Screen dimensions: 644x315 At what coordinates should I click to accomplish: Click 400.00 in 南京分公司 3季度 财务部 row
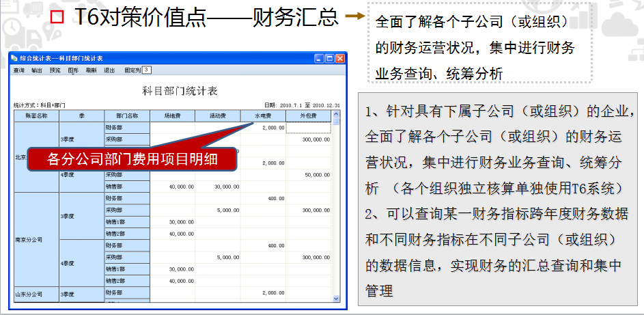click(x=277, y=198)
